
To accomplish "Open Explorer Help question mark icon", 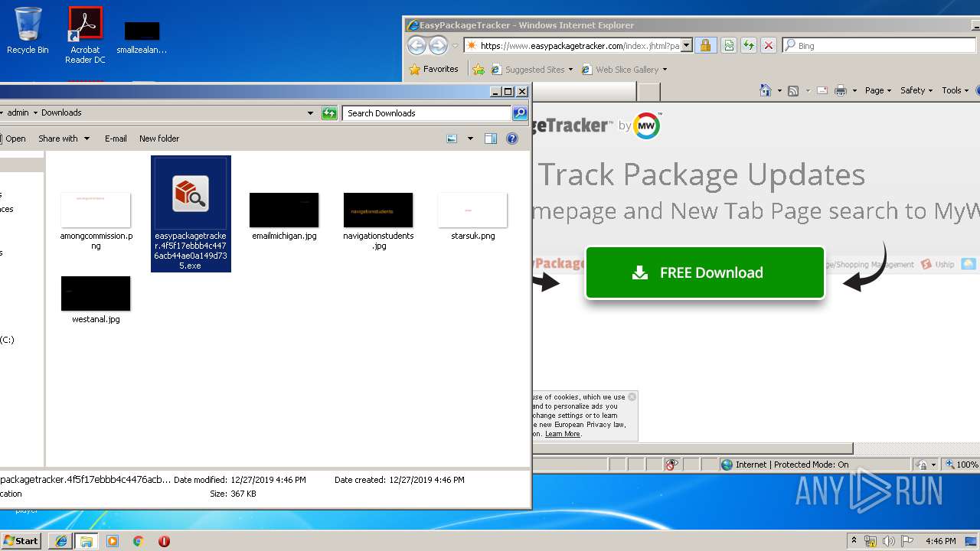I will click(x=512, y=139).
